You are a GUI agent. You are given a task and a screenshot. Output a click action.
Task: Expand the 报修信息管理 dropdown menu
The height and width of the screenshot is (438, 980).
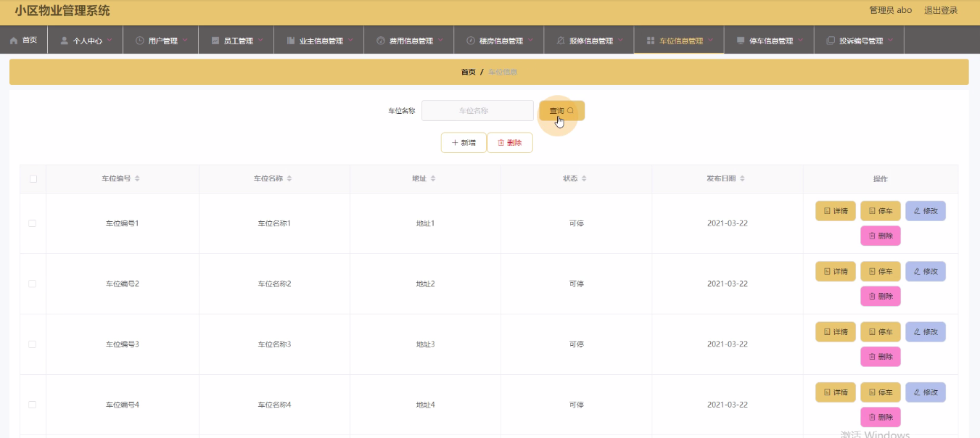coord(590,41)
